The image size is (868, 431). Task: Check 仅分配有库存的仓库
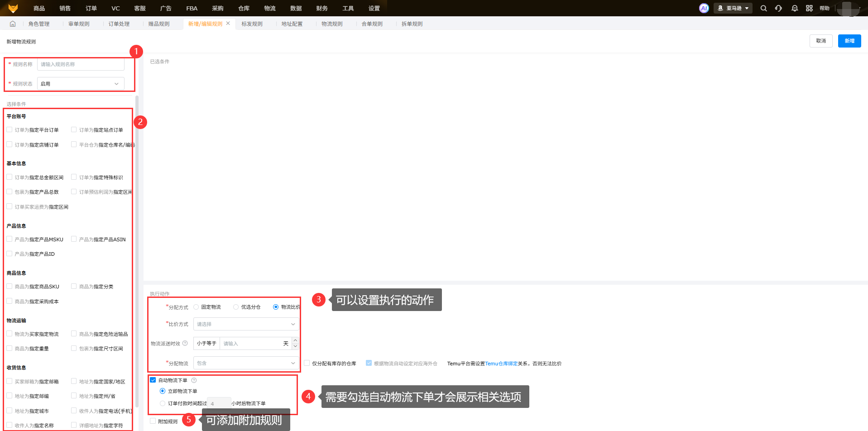[307, 363]
